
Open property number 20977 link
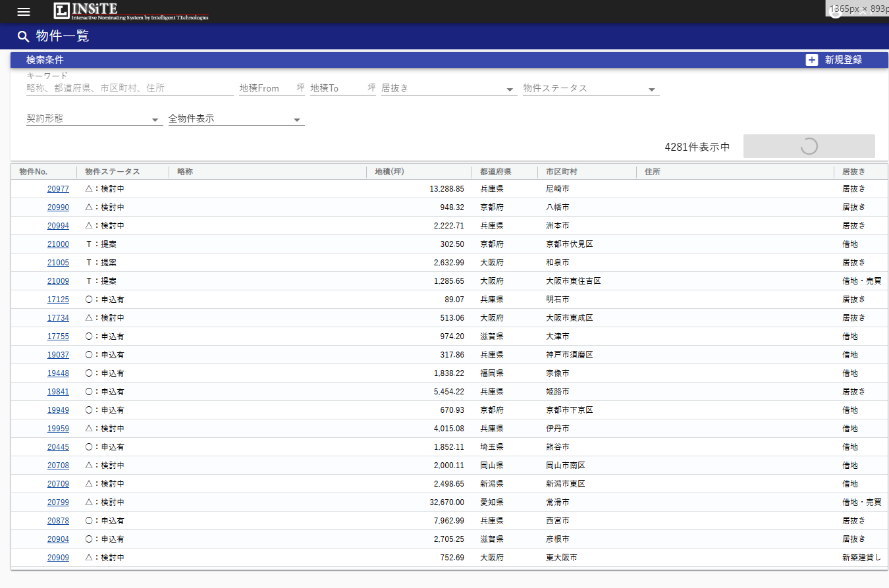58,189
